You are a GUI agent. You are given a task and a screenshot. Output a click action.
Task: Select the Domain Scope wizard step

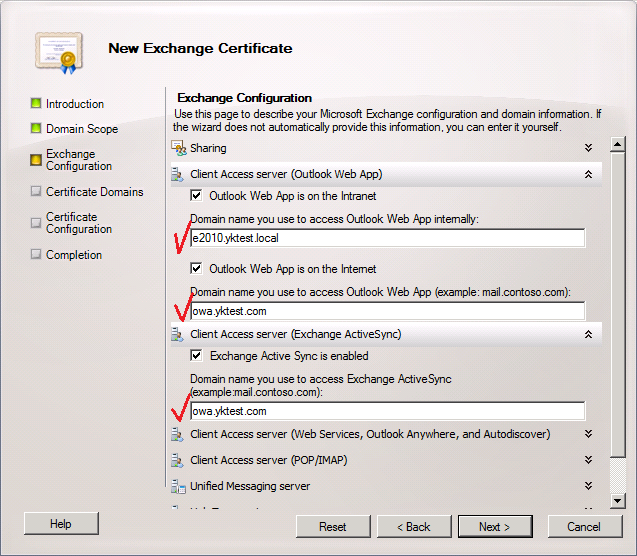pos(81,129)
